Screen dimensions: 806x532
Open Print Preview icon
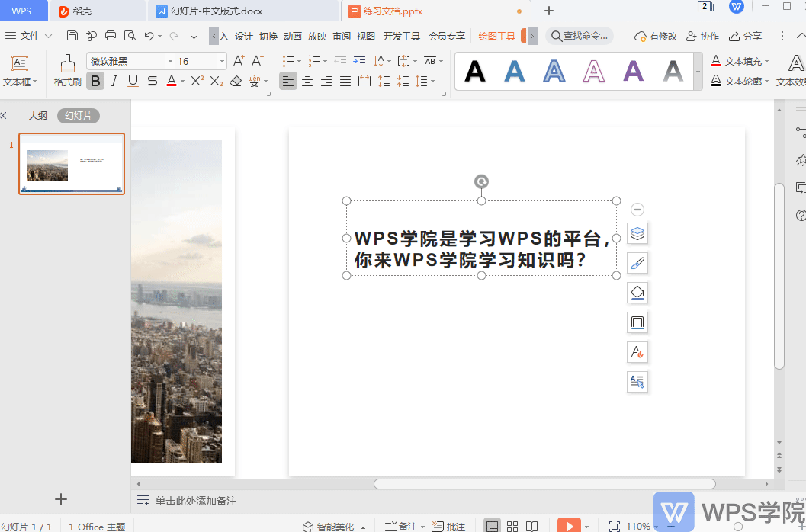130,36
